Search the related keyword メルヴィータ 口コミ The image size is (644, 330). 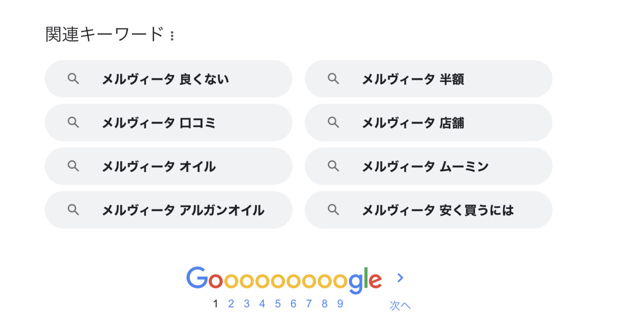coord(168,123)
